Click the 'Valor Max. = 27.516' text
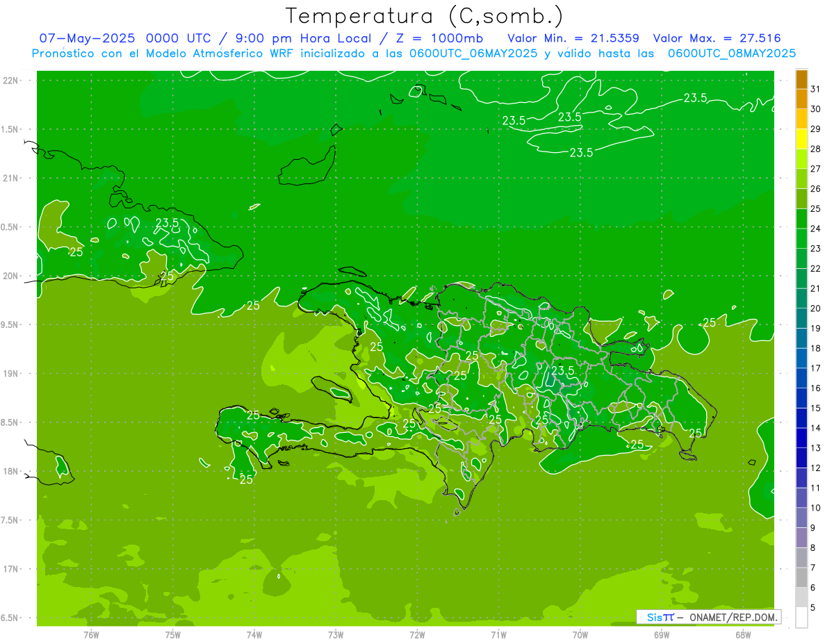Screen dimensions: 834x644 (717, 38)
